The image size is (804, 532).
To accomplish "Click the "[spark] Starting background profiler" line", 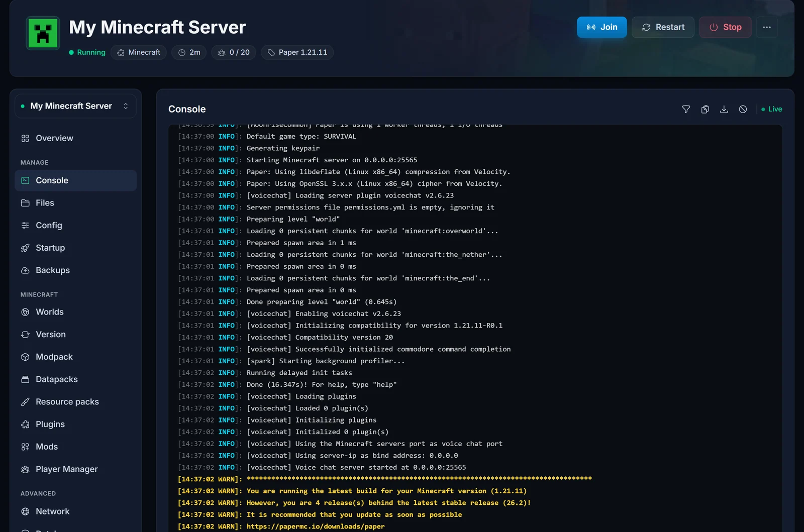I will pyautogui.click(x=291, y=361).
